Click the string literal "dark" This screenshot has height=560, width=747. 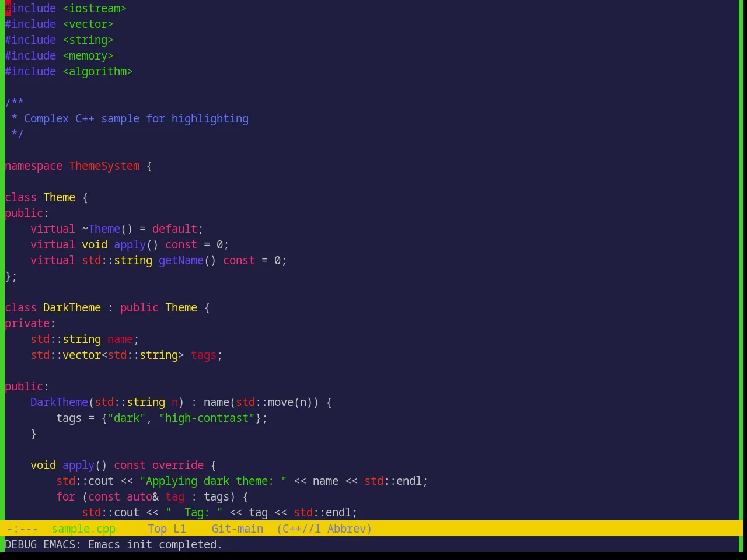[127, 418]
